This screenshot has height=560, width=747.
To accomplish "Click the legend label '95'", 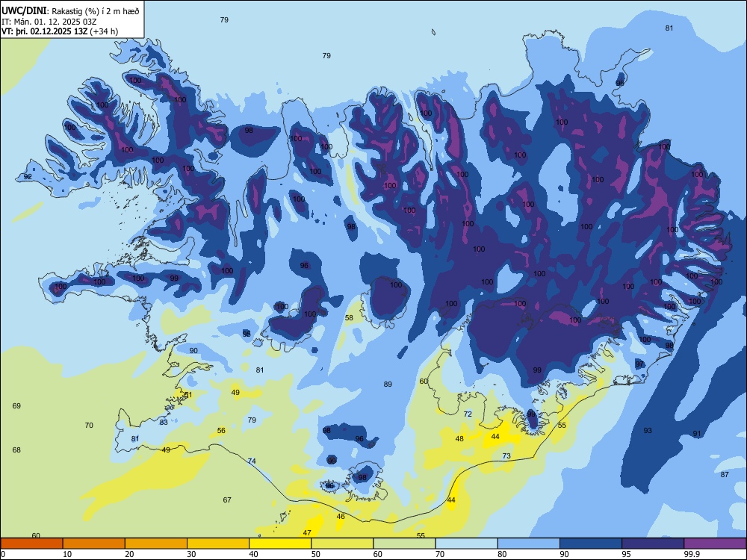I will 626,554.
